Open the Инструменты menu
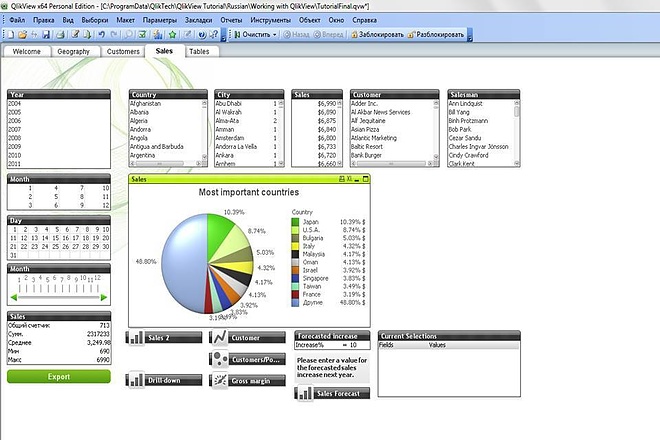 (x=270, y=20)
